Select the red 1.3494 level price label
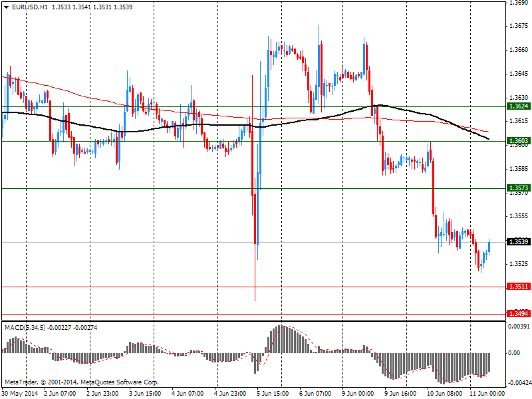Screen dimensions: 532x399 (x=518, y=313)
